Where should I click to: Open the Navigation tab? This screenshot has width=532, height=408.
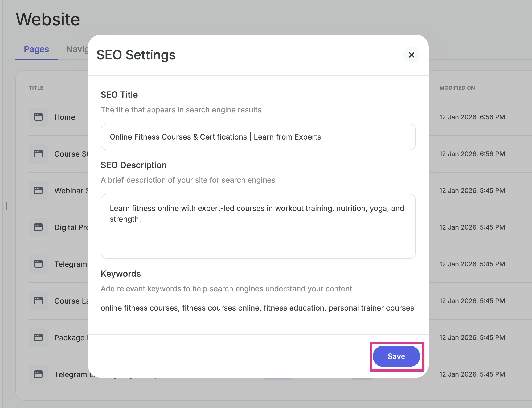pos(77,49)
